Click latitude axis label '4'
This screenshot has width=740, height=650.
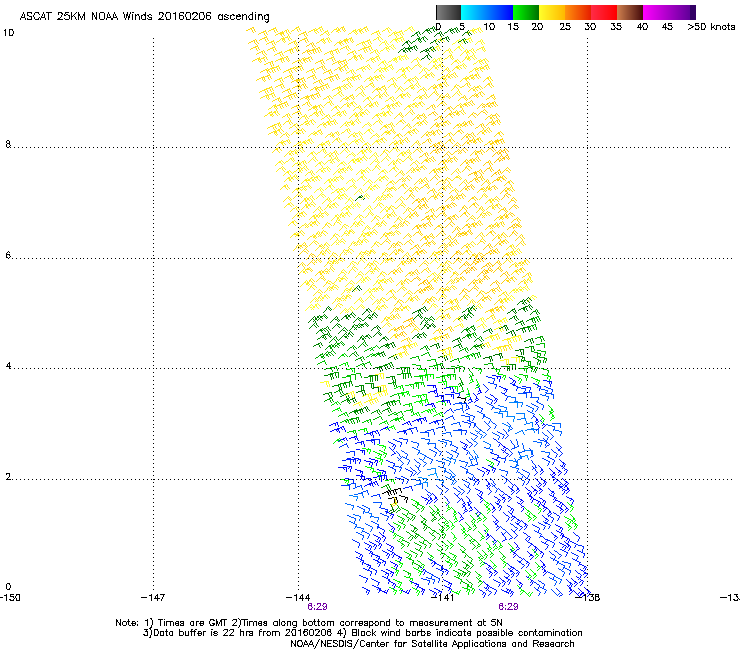coord(8,365)
